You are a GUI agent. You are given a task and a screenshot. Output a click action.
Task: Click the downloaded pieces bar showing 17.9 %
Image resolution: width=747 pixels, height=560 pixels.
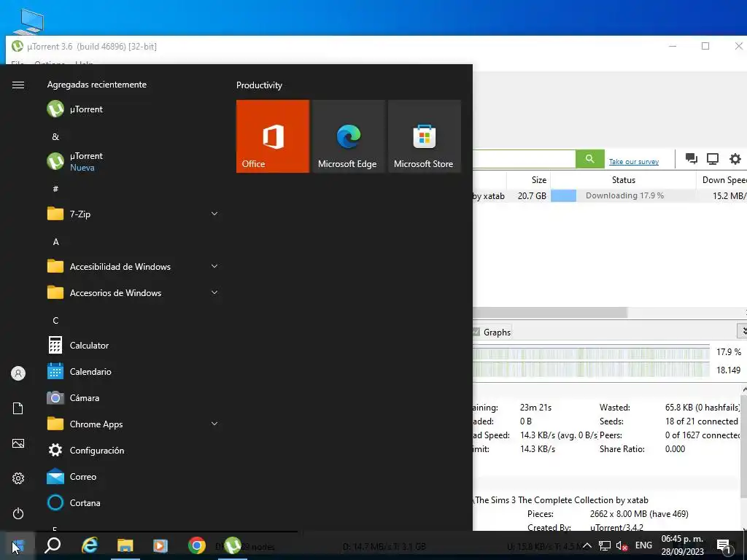[591, 353]
